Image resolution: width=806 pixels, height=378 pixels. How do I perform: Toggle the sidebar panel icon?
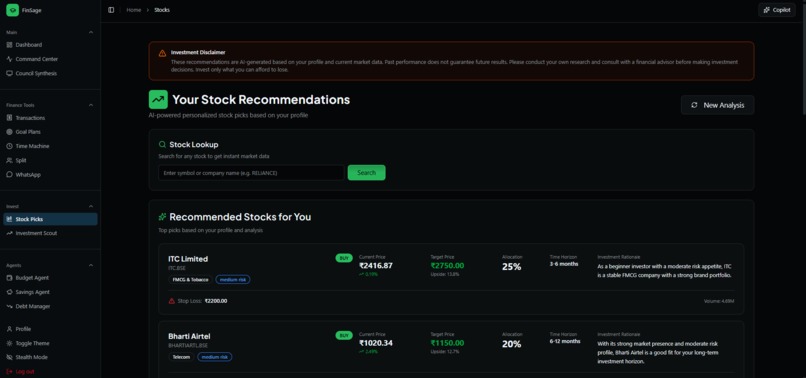(111, 10)
